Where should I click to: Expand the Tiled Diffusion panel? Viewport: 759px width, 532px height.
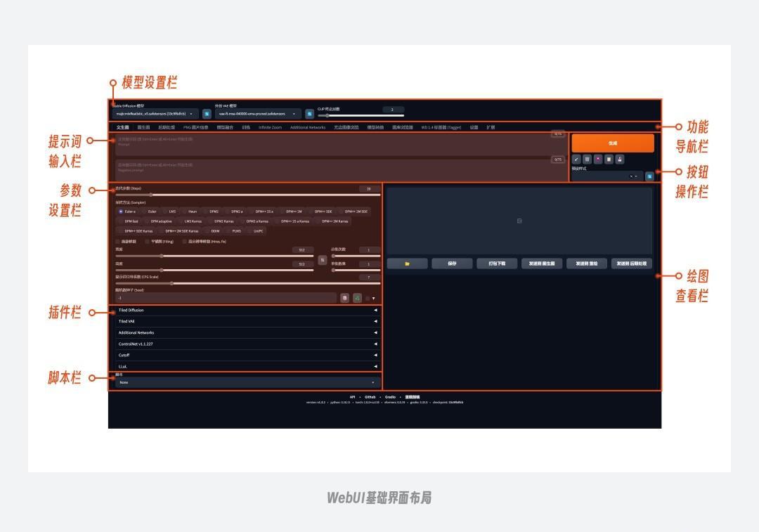pyautogui.click(x=247, y=311)
